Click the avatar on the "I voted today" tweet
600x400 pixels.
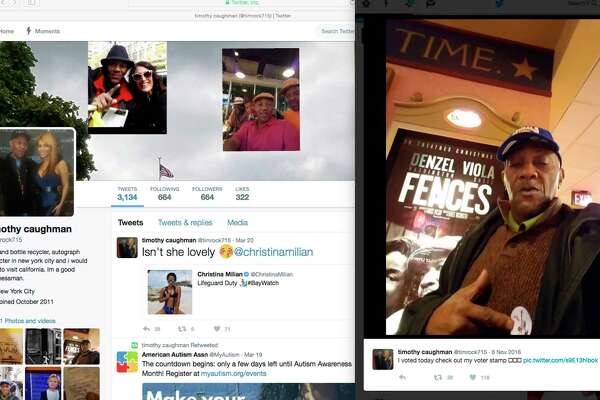coord(383,359)
